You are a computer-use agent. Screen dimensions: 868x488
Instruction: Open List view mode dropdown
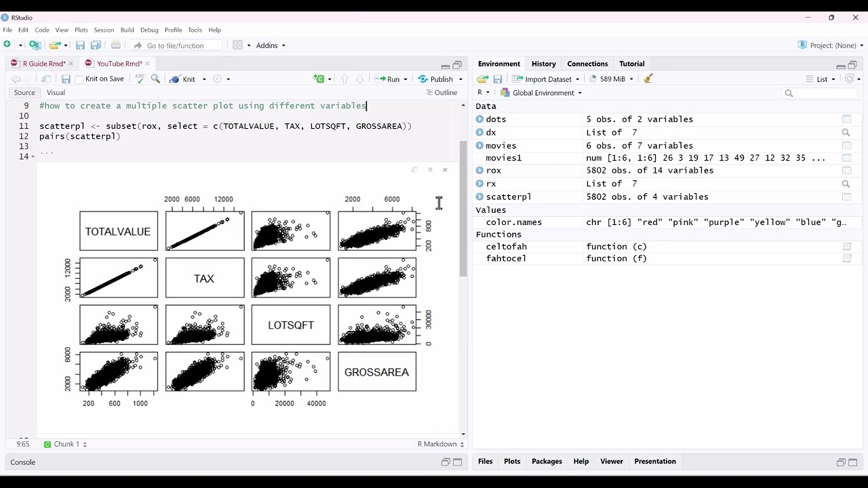pos(822,79)
